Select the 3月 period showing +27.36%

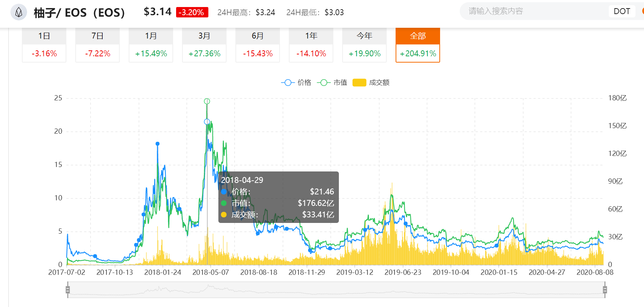point(204,44)
